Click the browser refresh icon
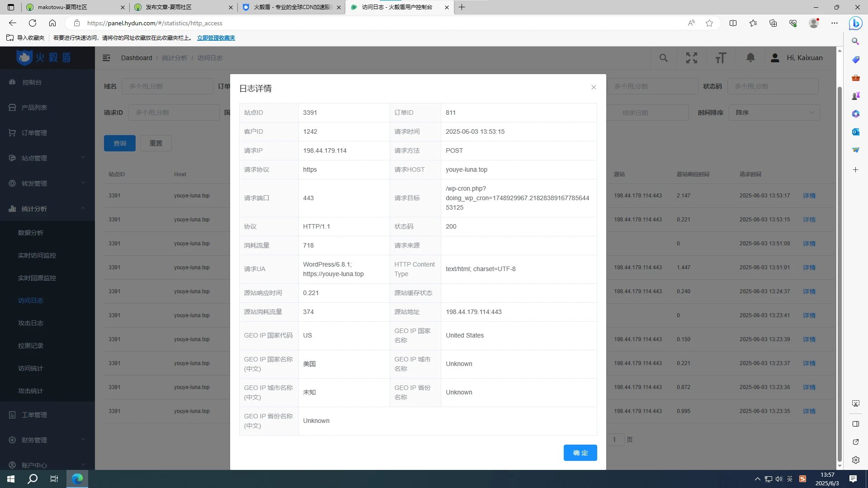868x488 pixels. (x=33, y=23)
